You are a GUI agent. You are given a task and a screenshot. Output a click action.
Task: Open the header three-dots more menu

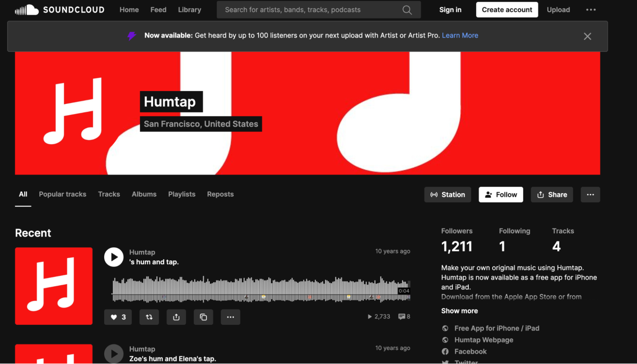(x=591, y=10)
